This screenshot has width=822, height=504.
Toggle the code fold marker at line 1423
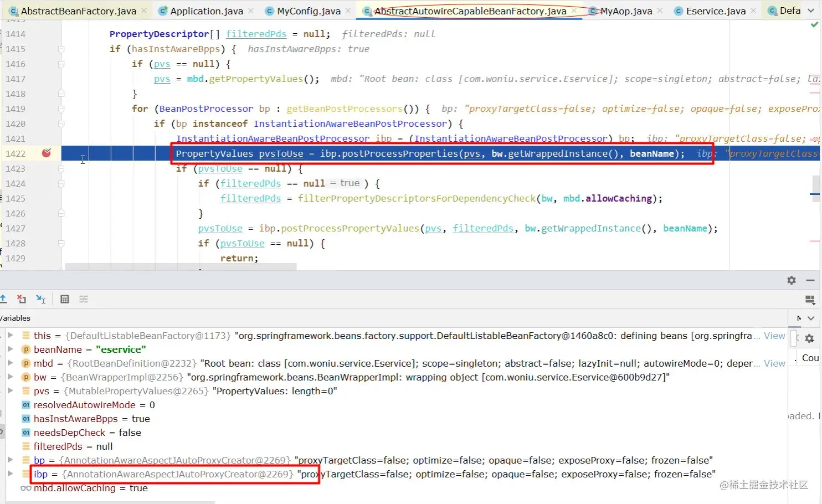point(61,168)
